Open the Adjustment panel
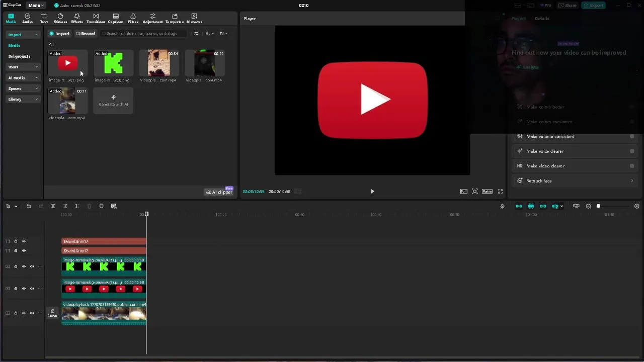Image resolution: width=644 pixels, height=362 pixels. pos(152,18)
